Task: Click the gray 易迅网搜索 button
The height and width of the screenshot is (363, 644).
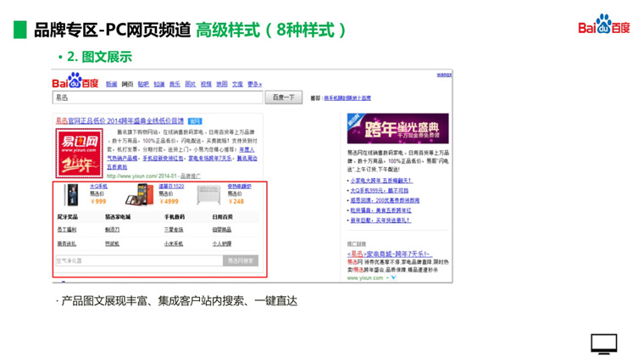Action: [x=241, y=260]
